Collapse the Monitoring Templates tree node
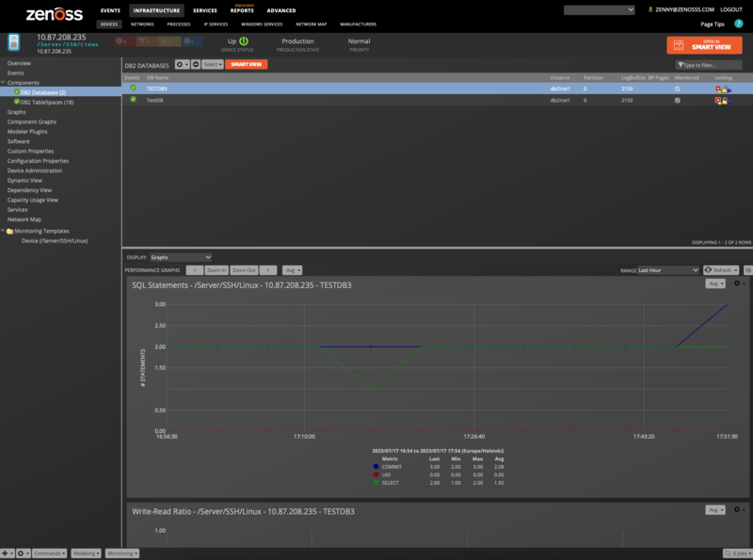753x560 pixels. [3, 231]
